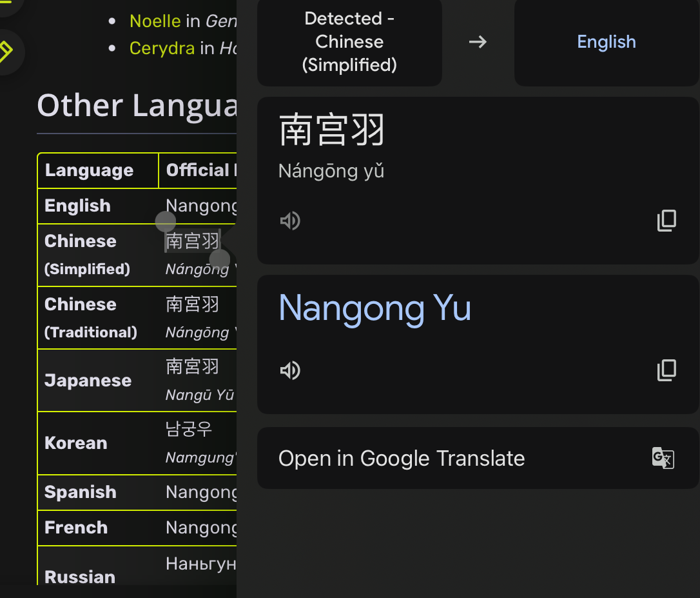Click the large source text 南宫羽

coord(332,130)
